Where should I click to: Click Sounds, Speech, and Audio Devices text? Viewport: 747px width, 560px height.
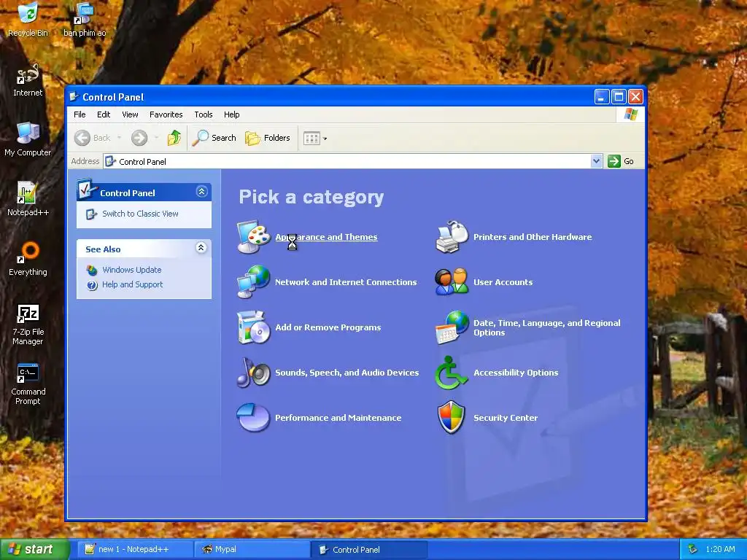tap(347, 373)
